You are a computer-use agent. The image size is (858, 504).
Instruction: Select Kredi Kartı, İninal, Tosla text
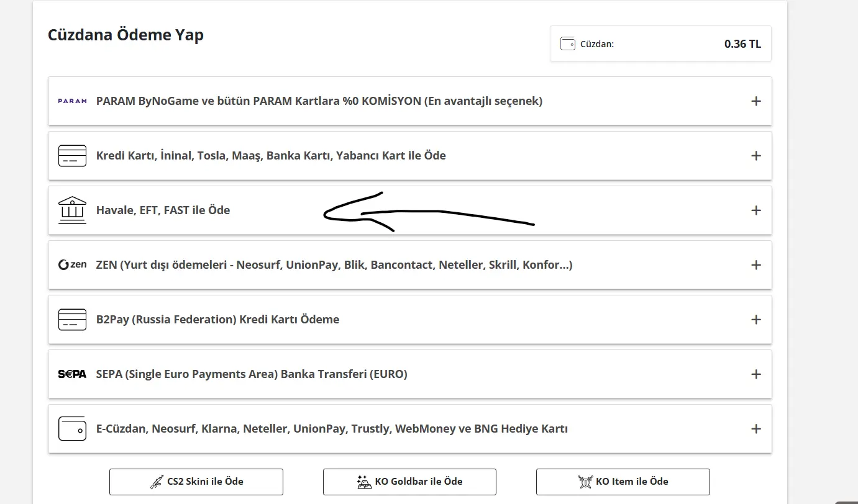click(x=271, y=156)
